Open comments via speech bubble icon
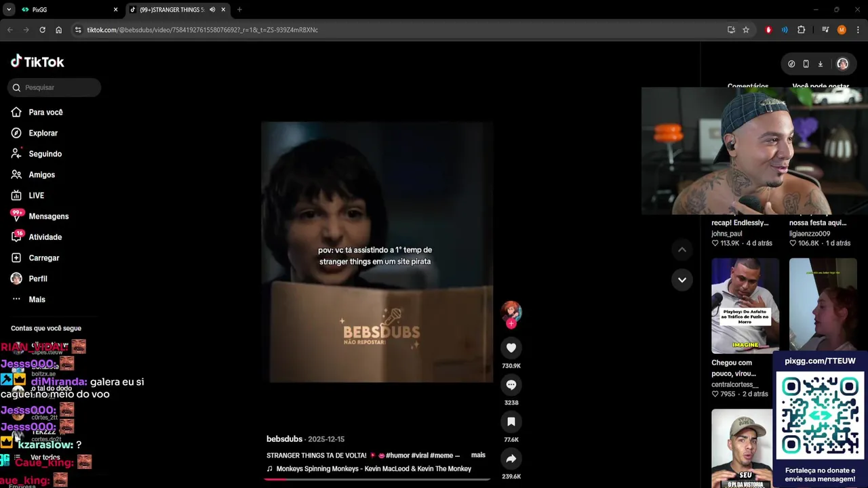Image resolution: width=868 pixels, height=488 pixels. coord(511,385)
